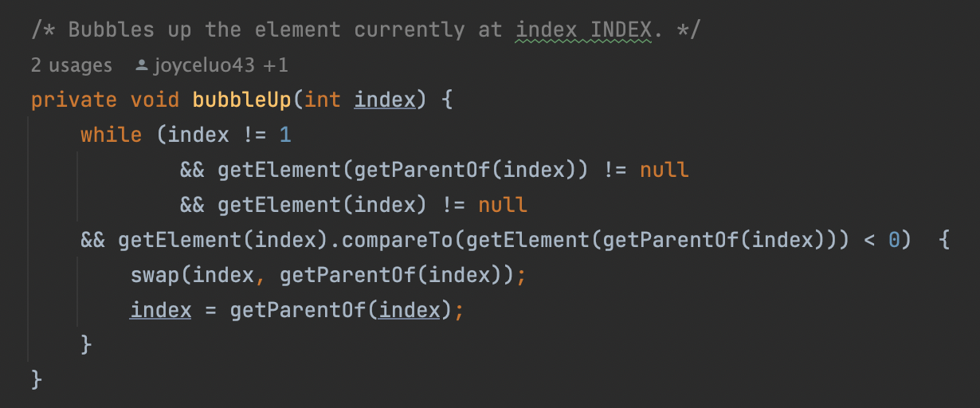Image resolution: width=980 pixels, height=408 pixels.
Task: Click the word "Bubbles" in the comment
Action: click(x=111, y=30)
